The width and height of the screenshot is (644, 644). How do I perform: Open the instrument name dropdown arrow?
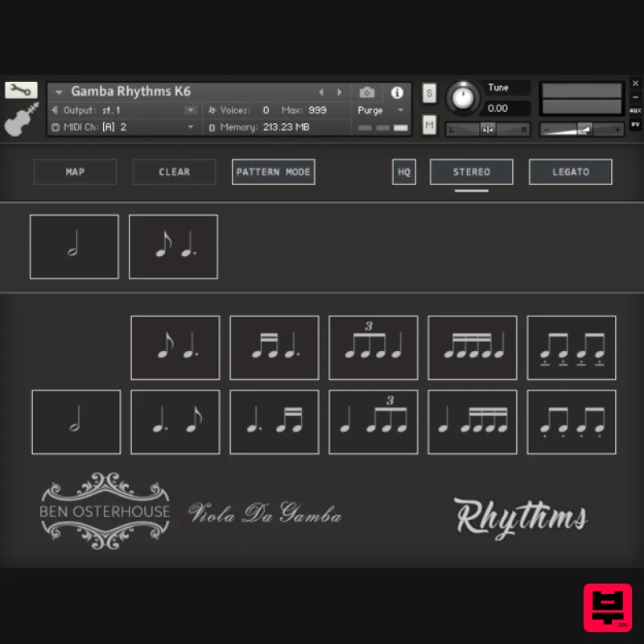pos(59,93)
